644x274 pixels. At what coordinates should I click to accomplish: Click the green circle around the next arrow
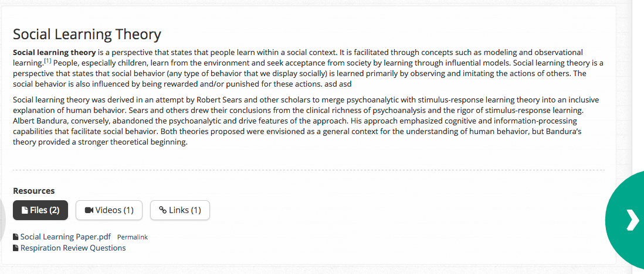[625, 220]
